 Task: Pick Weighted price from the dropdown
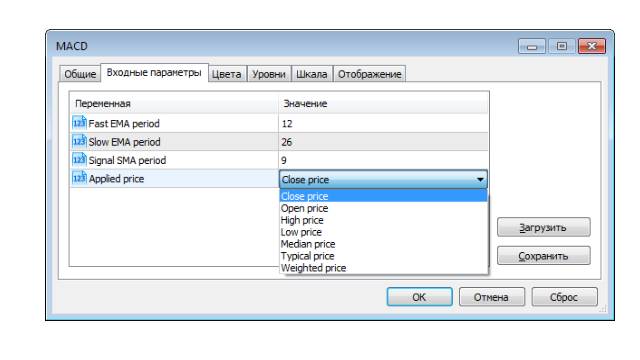pos(384,268)
